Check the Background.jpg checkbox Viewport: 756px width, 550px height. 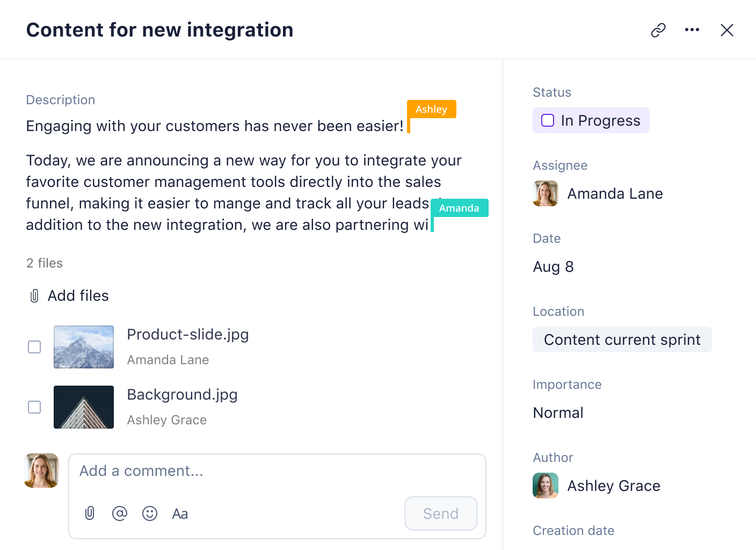click(34, 407)
